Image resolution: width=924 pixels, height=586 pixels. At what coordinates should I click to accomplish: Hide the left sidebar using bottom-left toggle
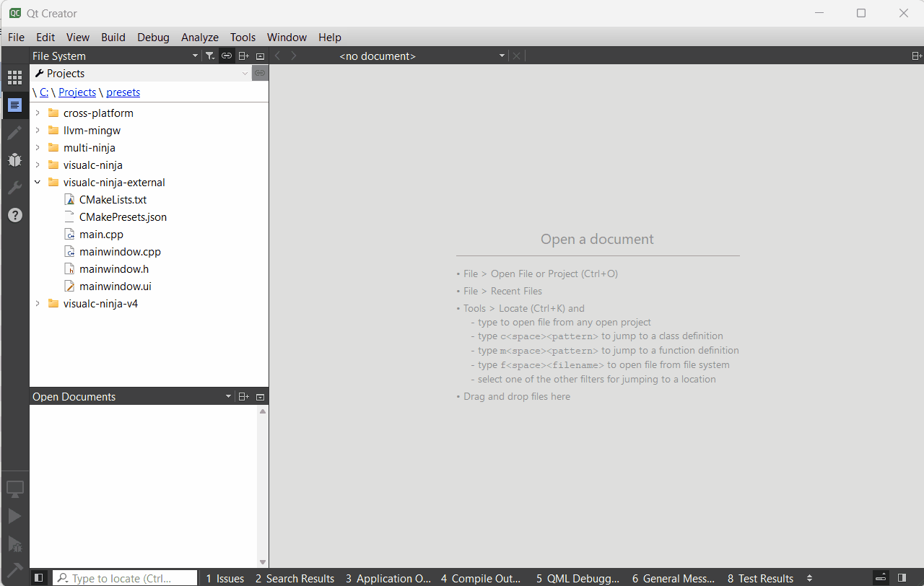coord(39,577)
